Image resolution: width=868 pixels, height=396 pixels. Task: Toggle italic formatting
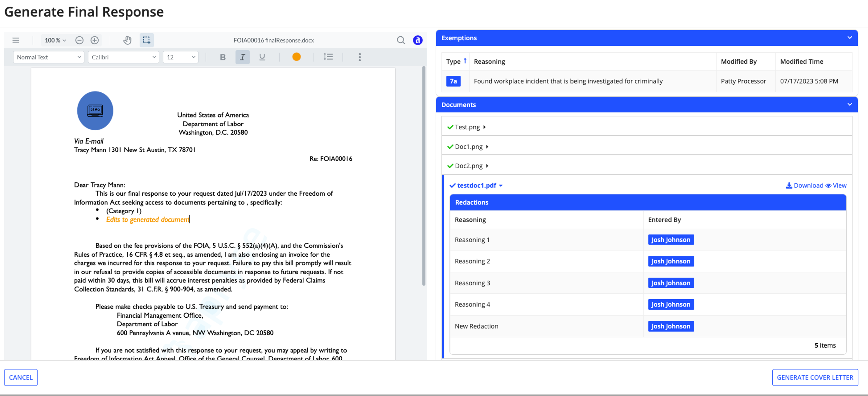click(x=243, y=57)
